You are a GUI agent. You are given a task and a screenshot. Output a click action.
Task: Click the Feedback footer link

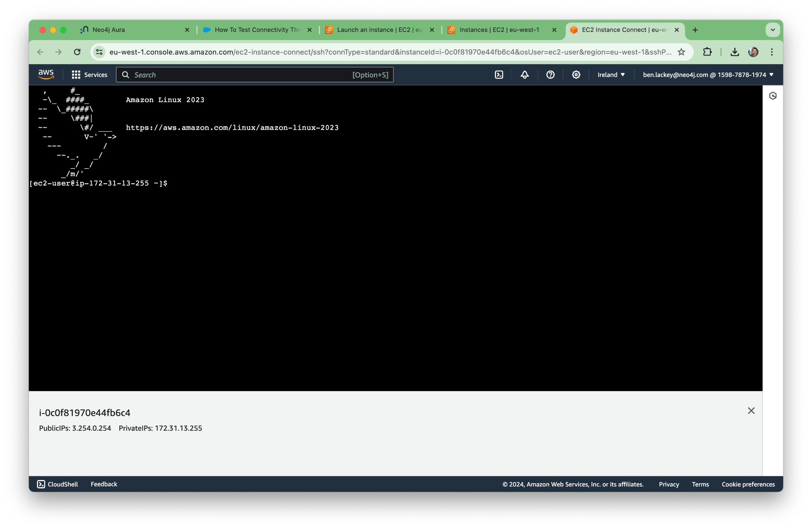104,484
